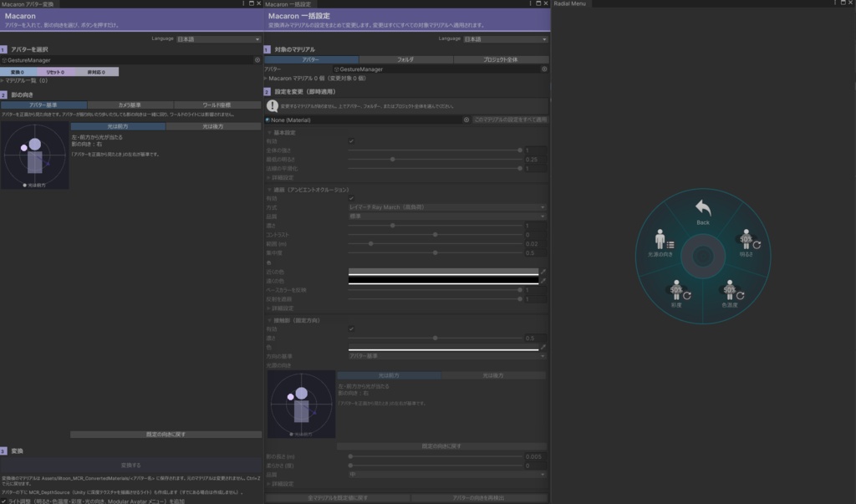Open 接触影 品質 dropdown showing 中
The width and height of the screenshot is (856, 504).
[x=447, y=475]
